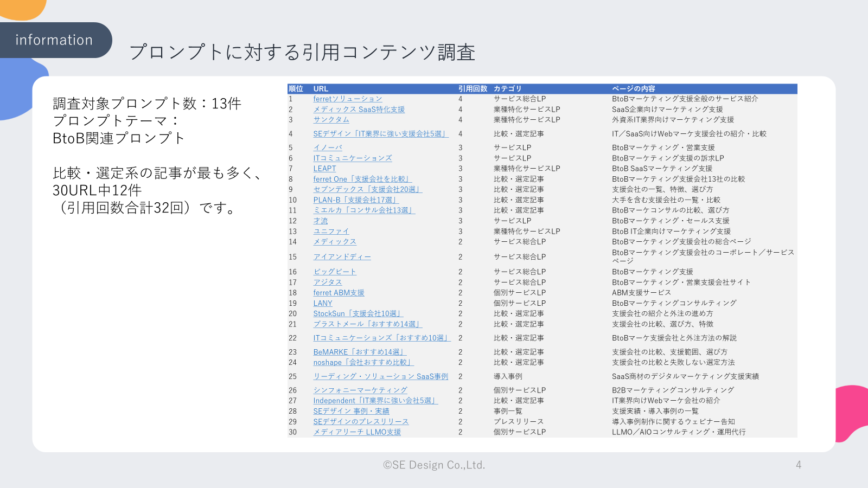Click BtoBマーケティングコンサルティング content cell
The height and width of the screenshot is (488, 868).
tap(674, 303)
